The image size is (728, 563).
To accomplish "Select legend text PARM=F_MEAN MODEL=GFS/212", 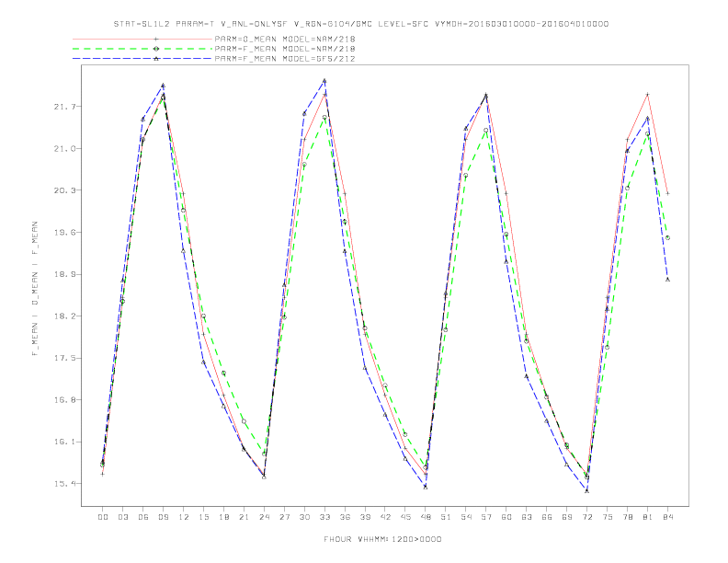I will 285,59.
